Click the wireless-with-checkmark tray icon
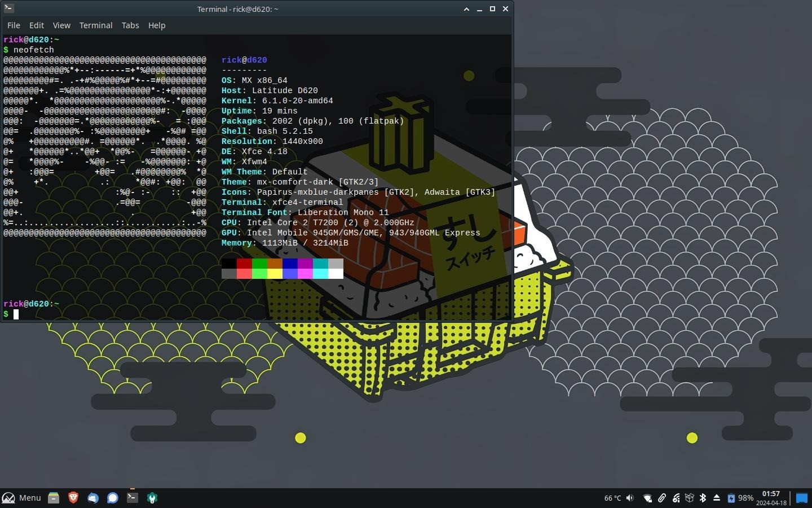The height and width of the screenshot is (508, 812). pyautogui.click(x=676, y=498)
